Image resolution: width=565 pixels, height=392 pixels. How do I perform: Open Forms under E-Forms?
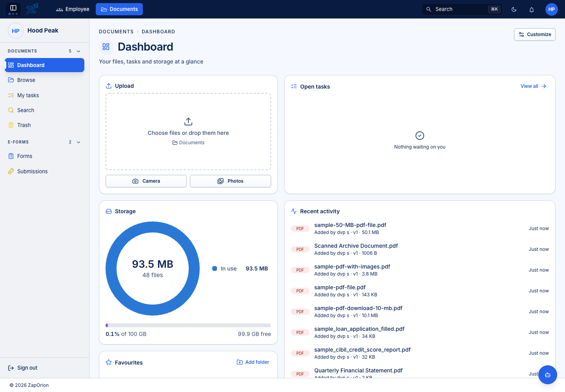tap(45, 156)
